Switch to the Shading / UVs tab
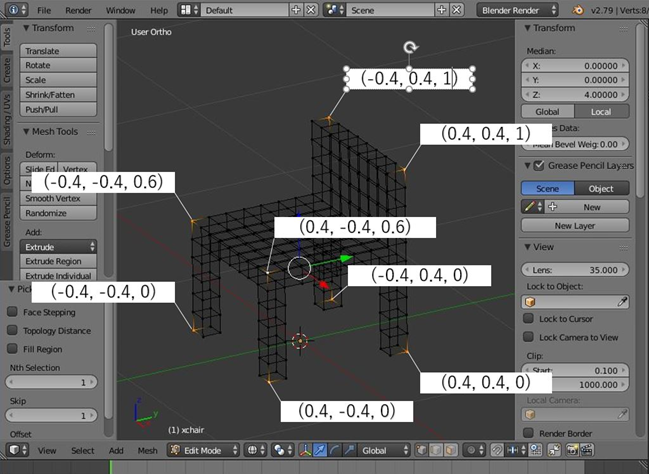The height and width of the screenshot is (474, 649). coord(7,119)
